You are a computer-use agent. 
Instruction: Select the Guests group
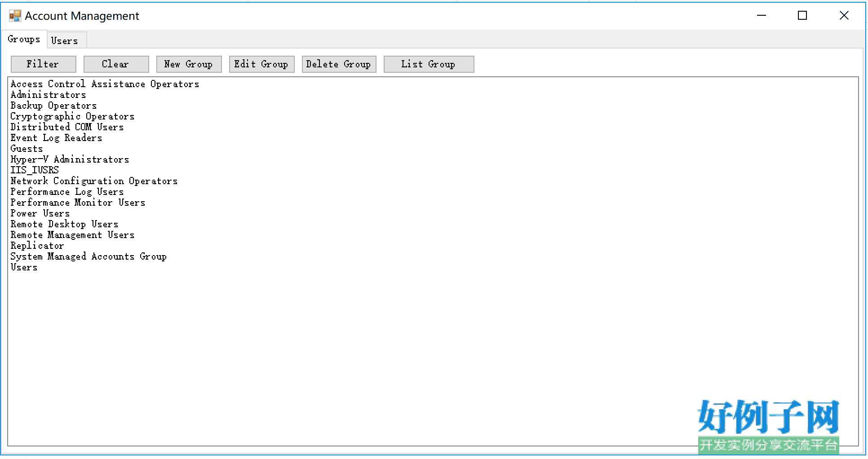27,149
